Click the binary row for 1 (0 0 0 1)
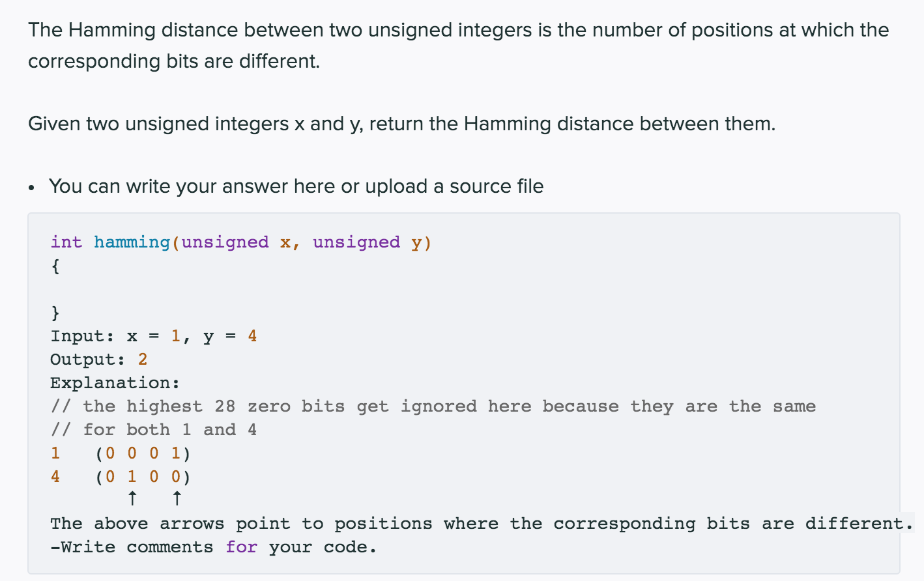 (121, 453)
